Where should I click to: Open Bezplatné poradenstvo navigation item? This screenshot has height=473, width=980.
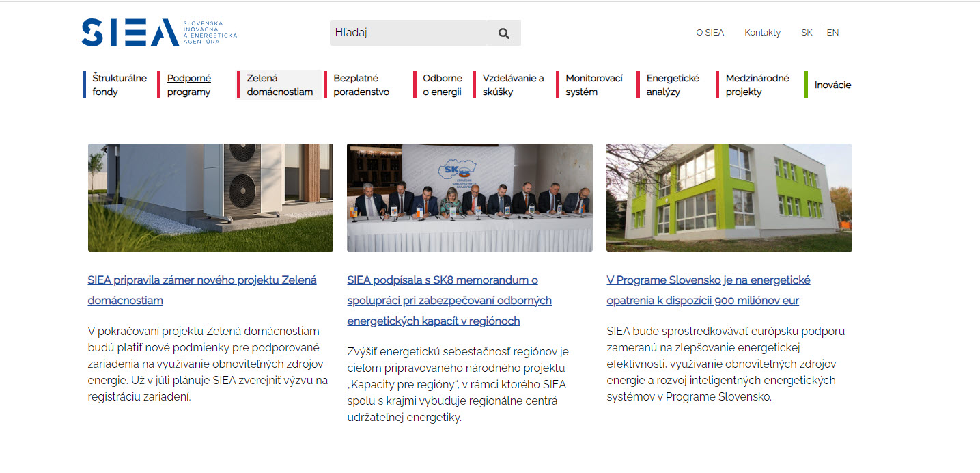pyautogui.click(x=362, y=84)
